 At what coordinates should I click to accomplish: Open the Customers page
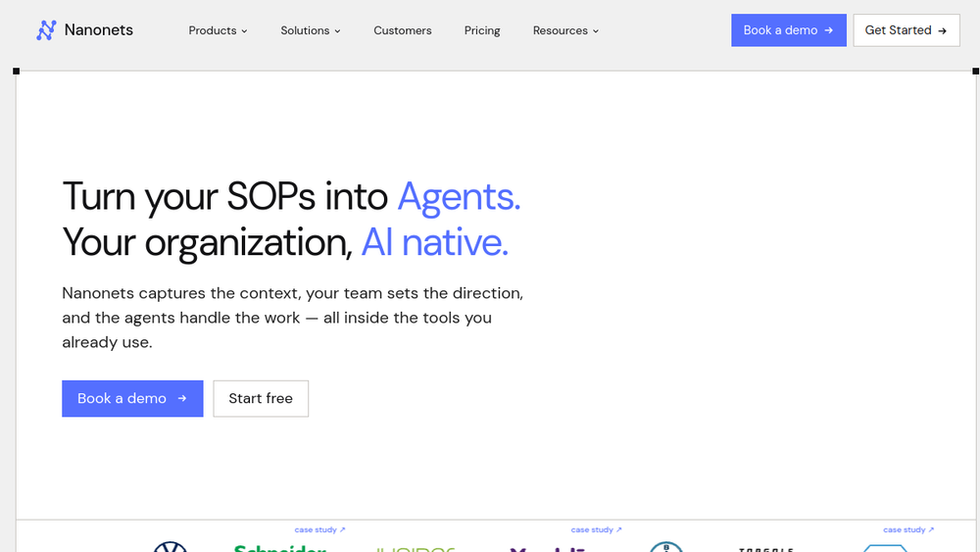coord(403,30)
